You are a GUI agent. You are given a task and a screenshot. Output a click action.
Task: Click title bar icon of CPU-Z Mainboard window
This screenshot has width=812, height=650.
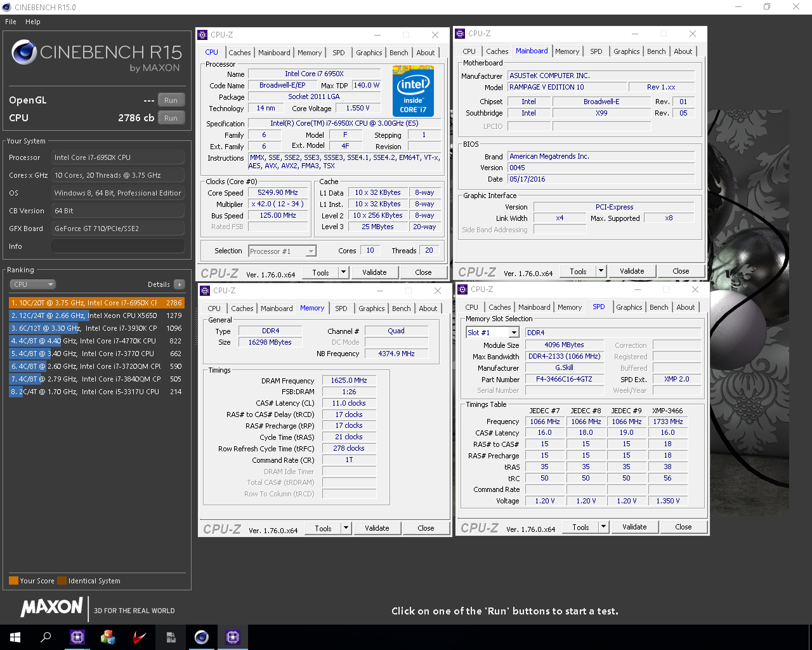point(460,34)
